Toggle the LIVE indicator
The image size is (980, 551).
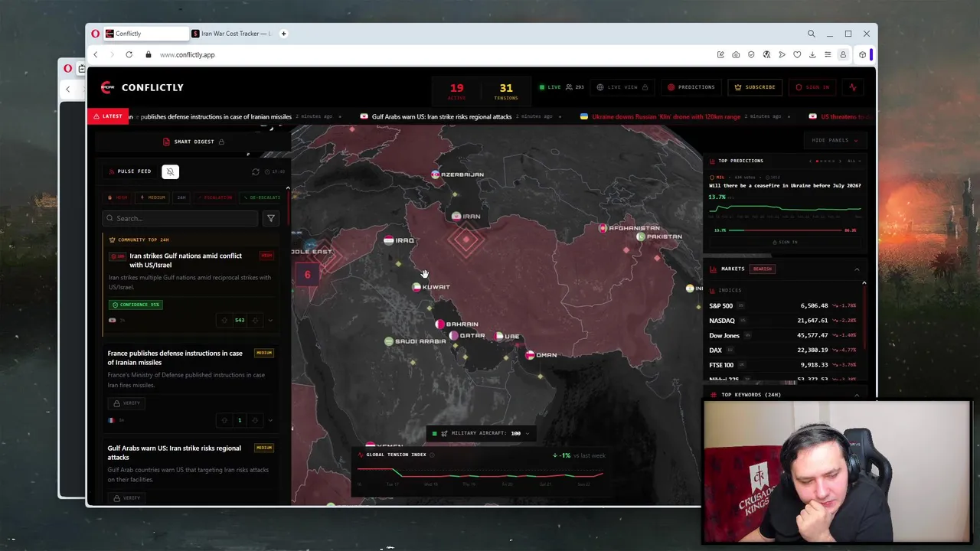(x=550, y=87)
